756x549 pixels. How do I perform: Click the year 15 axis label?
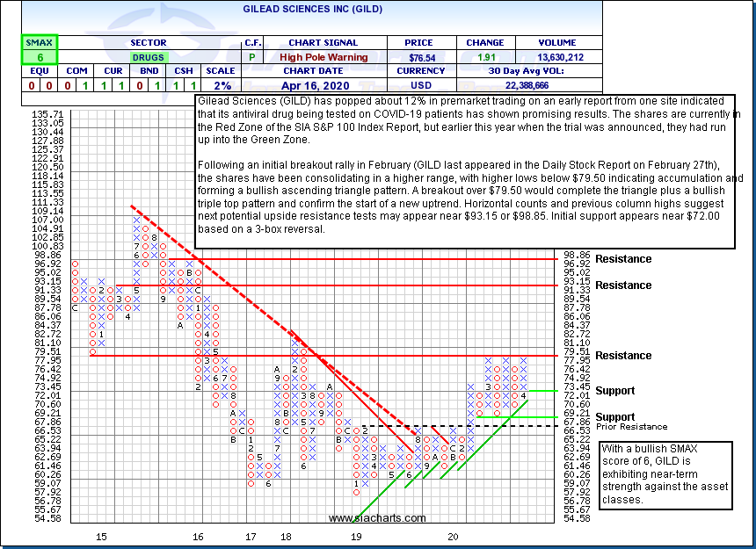[x=101, y=536]
